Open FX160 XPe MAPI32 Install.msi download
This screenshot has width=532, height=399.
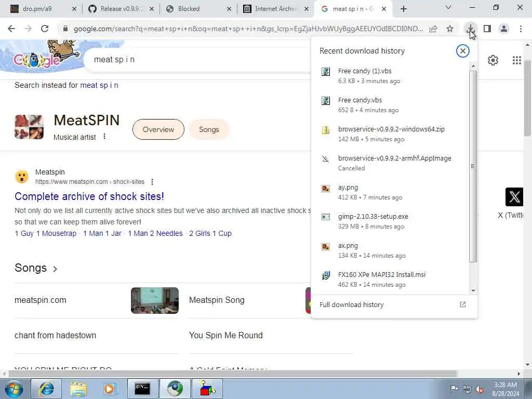tap(390, 279)
